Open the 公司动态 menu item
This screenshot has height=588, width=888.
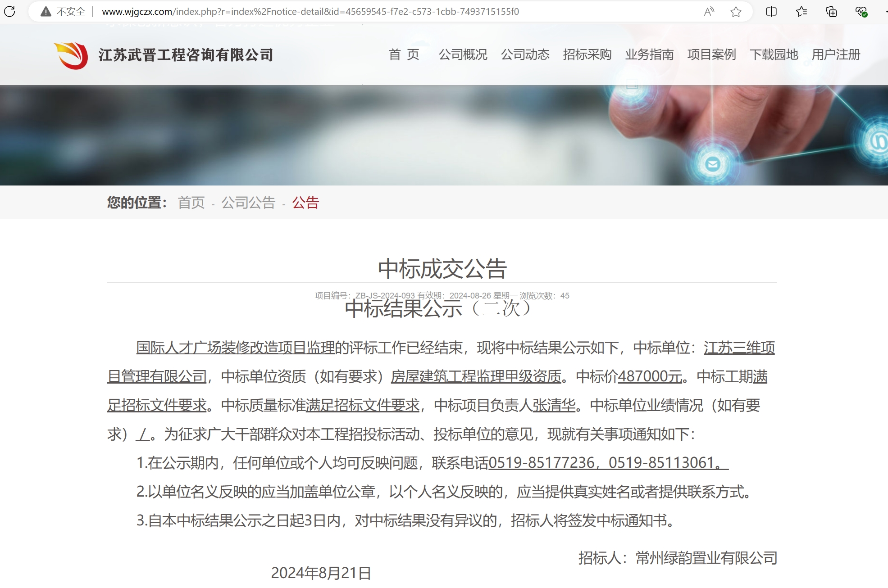pyautogui.click(x=525, y=54)
